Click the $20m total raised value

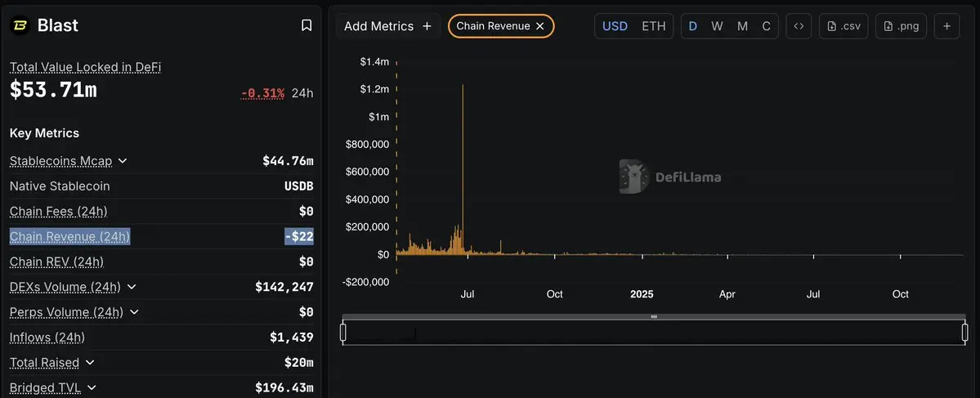[299, 362]
